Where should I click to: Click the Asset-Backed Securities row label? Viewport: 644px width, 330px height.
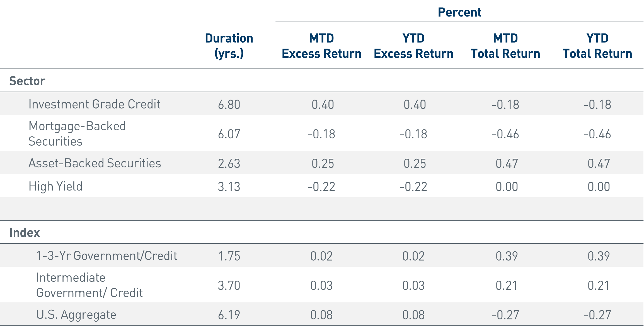coord(95,163)
